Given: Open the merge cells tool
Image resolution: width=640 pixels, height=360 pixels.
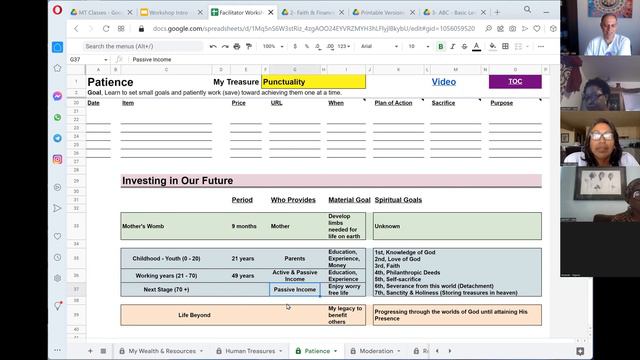Looking at the screenshot, I should pos(518,47).
